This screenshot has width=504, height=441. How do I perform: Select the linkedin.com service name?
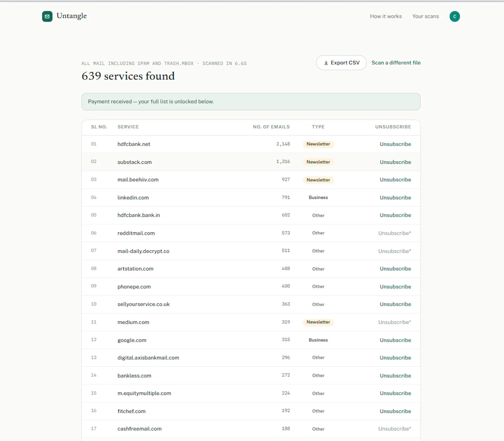pos(133,198)
